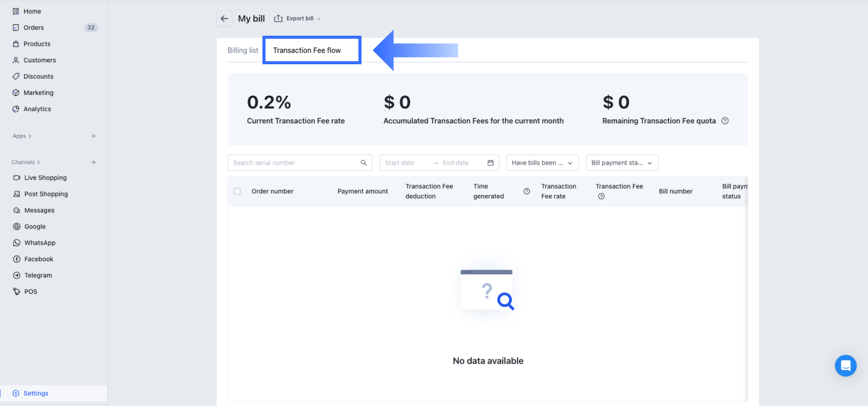Click the back arrow beside My bill

(x=224, y=19)
